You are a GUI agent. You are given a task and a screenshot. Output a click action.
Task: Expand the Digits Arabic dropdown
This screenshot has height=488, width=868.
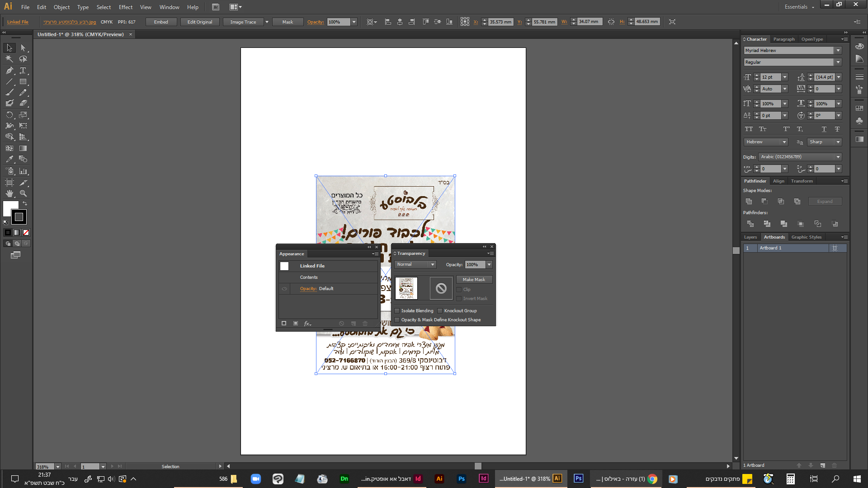point(838,157)
